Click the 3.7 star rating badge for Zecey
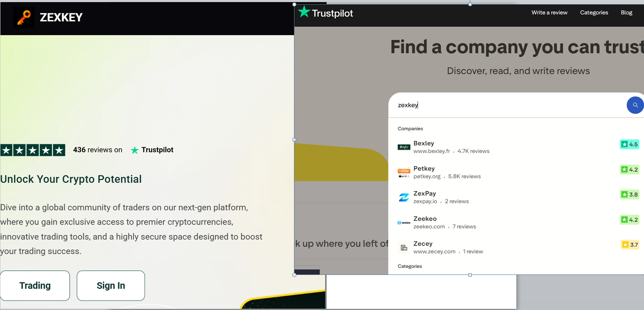This screenshot has width=644, height=310. (630, 245)
